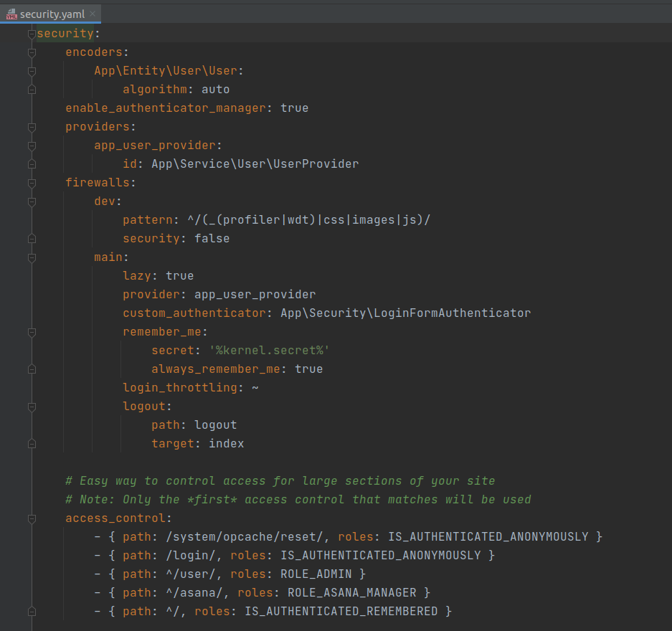Click the '%kernel.secret%' string
The width and height of the screenshot is (672, 631).
point(269,351)
